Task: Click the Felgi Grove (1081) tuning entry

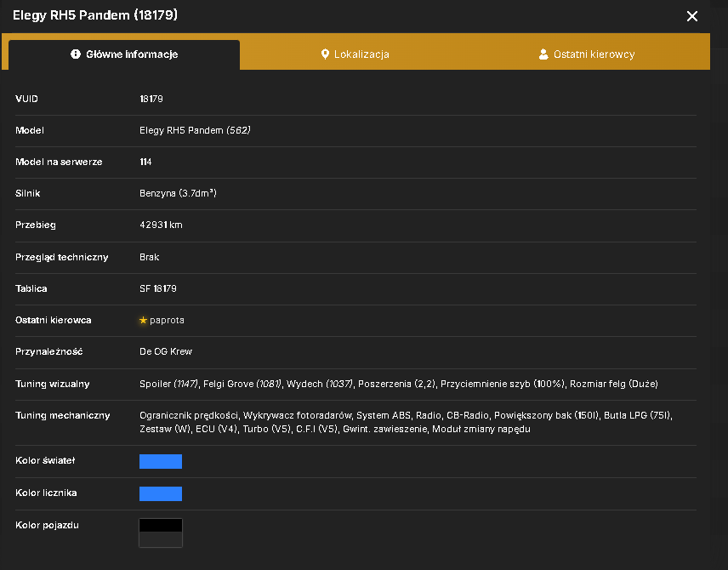Action: coord(242,385)
